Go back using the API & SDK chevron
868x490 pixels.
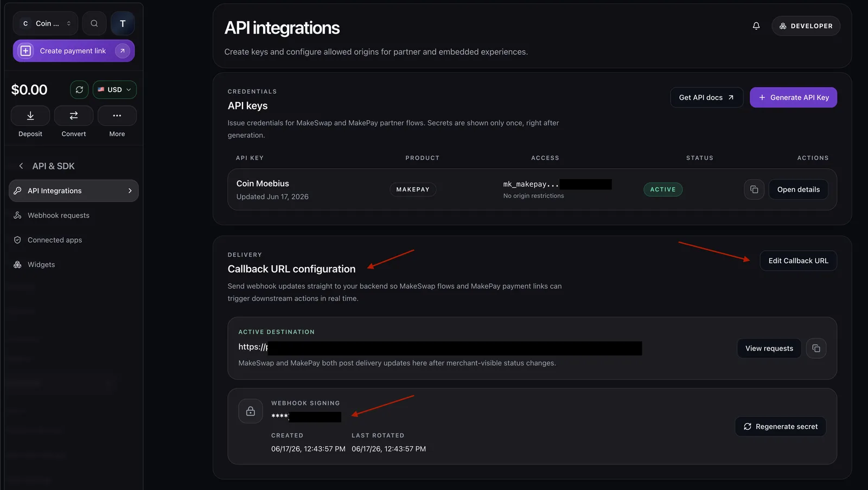(x=21, y=166)
